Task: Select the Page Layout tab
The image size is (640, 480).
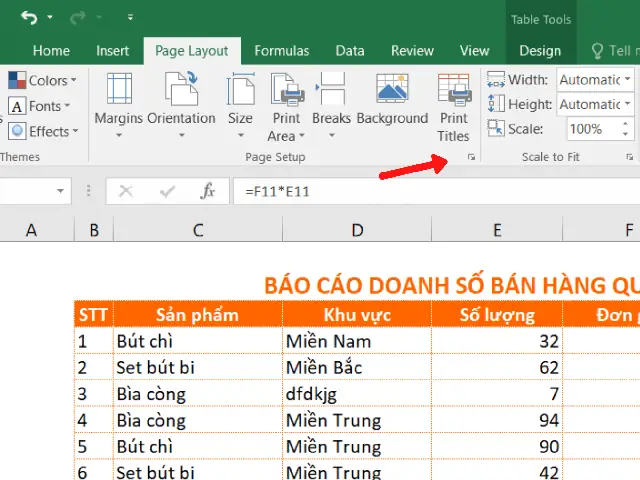Action: coord(192,51)
